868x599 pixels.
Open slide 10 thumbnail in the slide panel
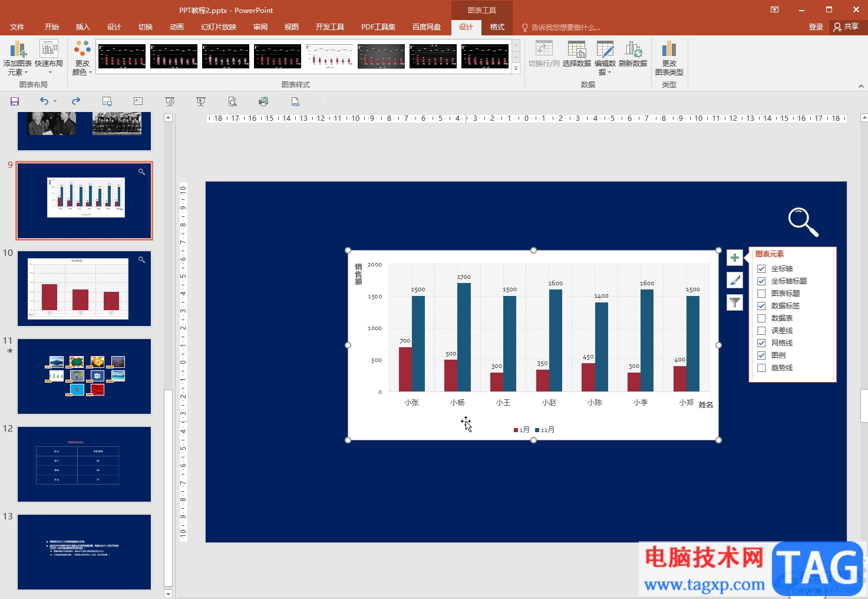(84, 289)
